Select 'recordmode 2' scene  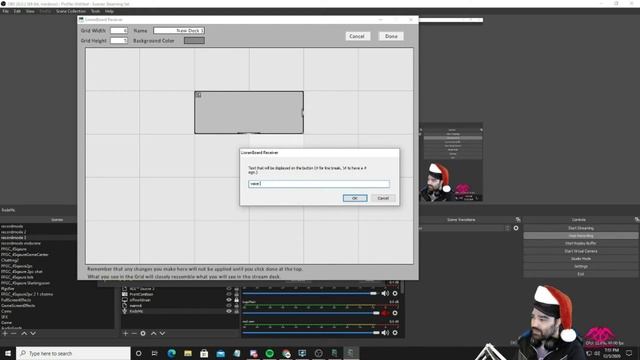pyautogui.click(x=13, y=232)
